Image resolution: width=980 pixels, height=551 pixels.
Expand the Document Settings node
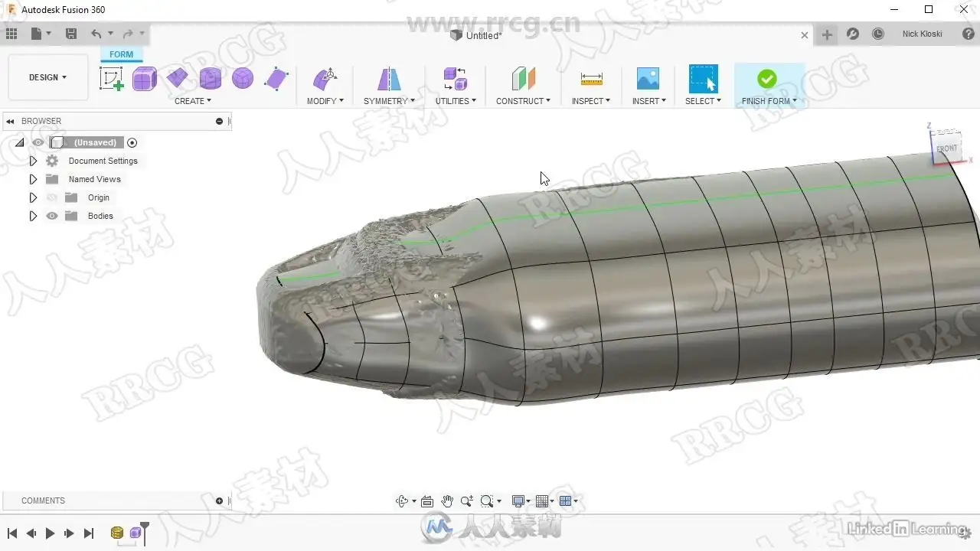[x=33, y=161]
